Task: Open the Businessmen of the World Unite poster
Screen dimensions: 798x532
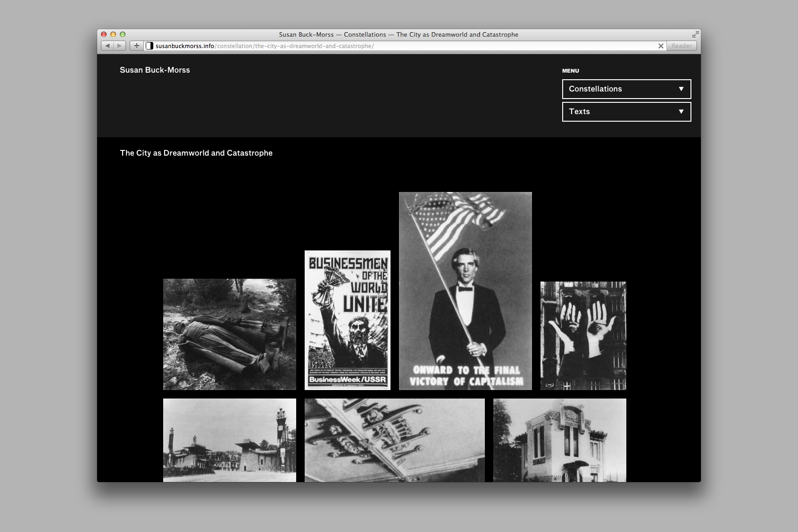Action: (x=348, y=320)
